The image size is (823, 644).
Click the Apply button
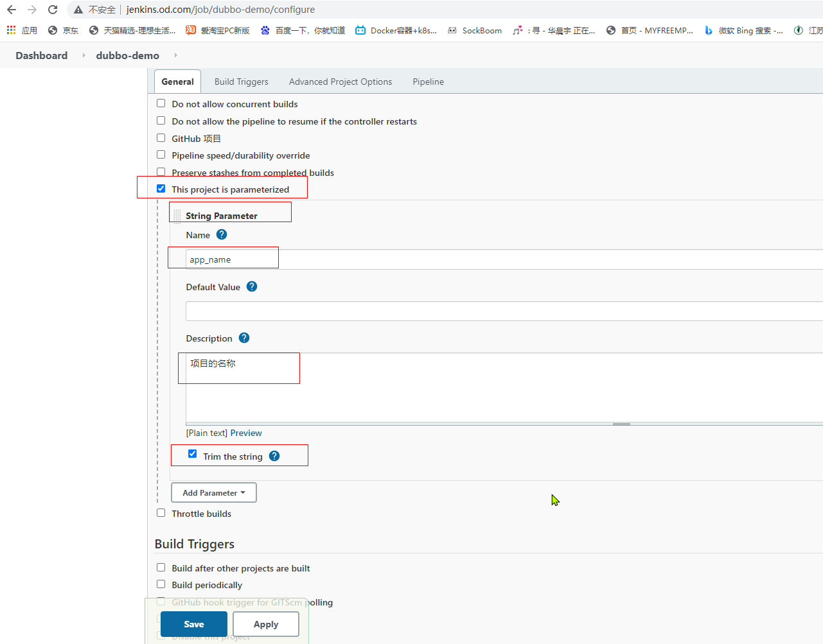[266, 624]
